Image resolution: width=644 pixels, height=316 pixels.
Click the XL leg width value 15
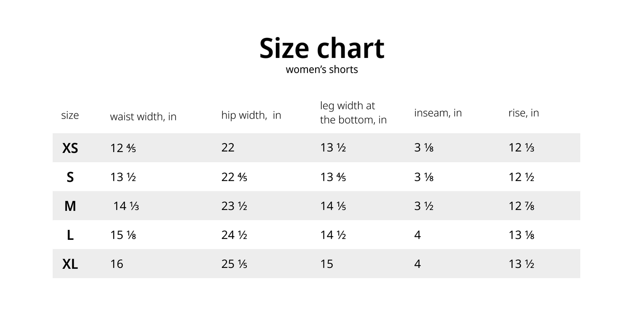[x=327, y=264]
